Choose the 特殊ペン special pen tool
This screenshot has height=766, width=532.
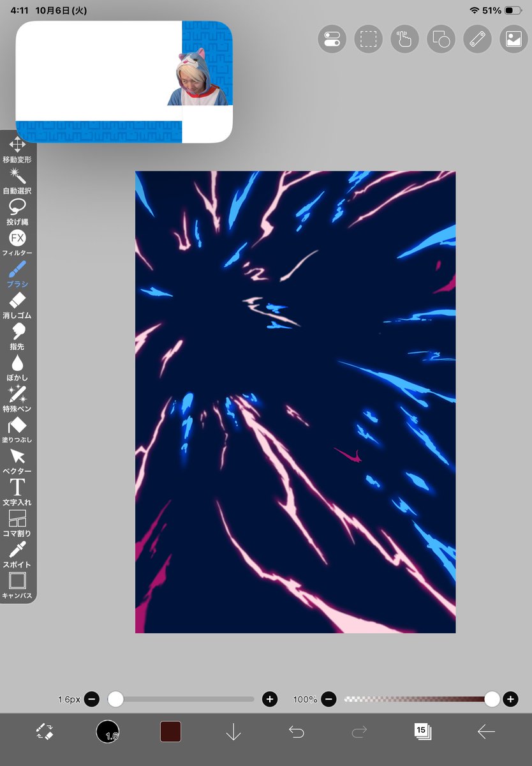pos(17,399)
